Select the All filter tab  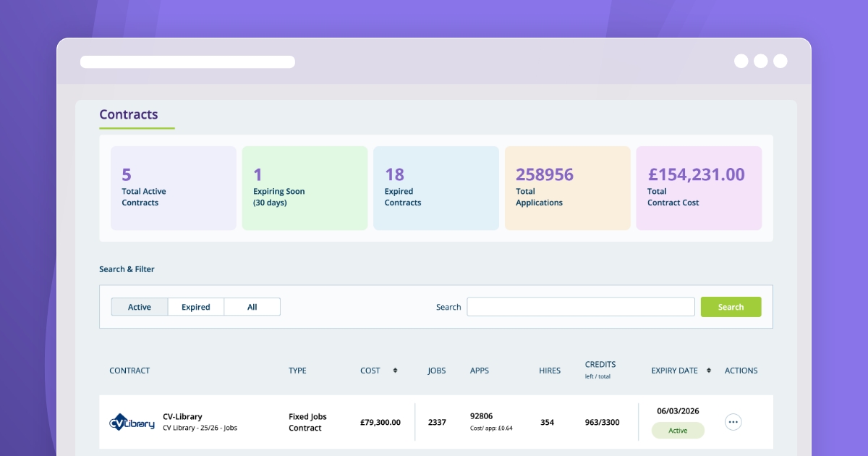[x=252, y=307]
